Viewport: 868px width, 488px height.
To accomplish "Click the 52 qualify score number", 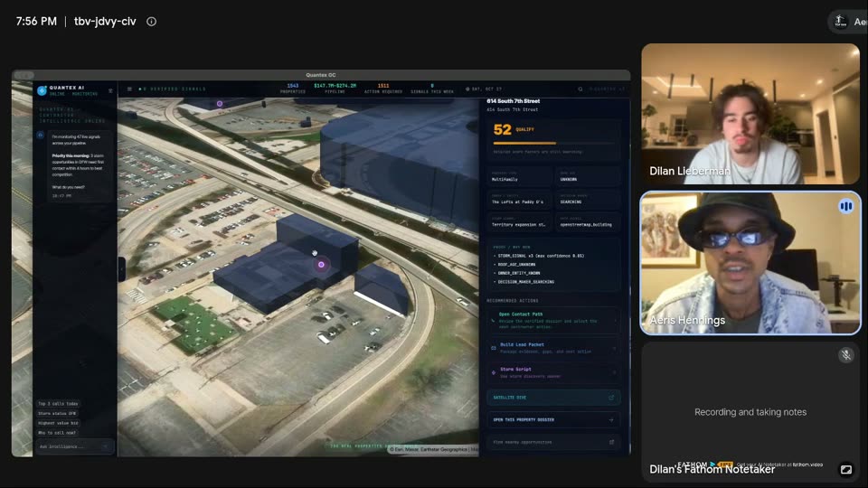I will click(x=502, y=129).
